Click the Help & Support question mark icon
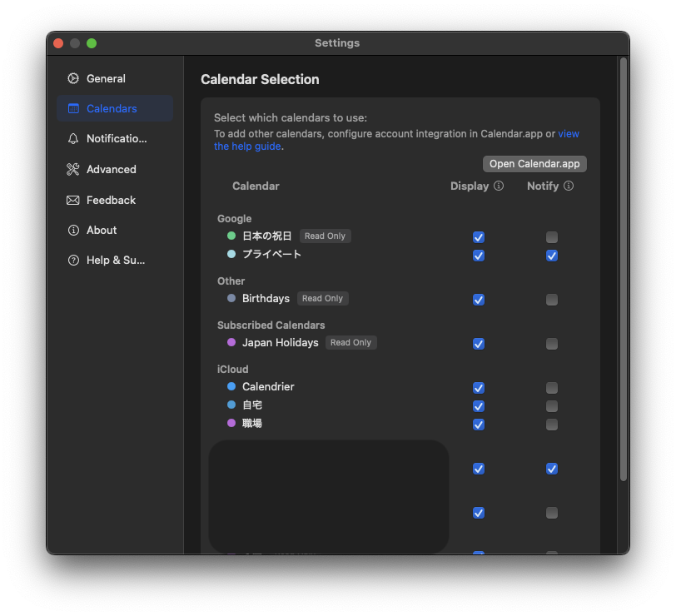676x616 pixels. (x=74, y=260)
